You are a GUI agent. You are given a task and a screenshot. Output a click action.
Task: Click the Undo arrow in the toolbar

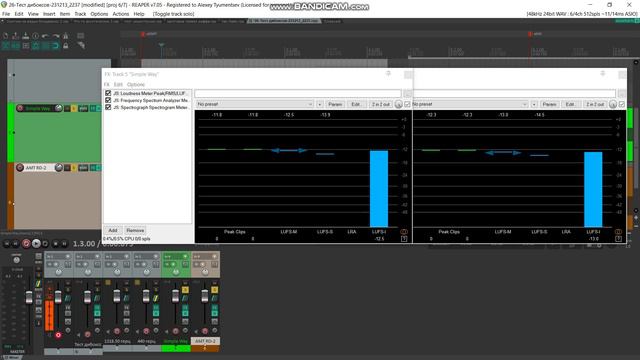click(45, 36)
